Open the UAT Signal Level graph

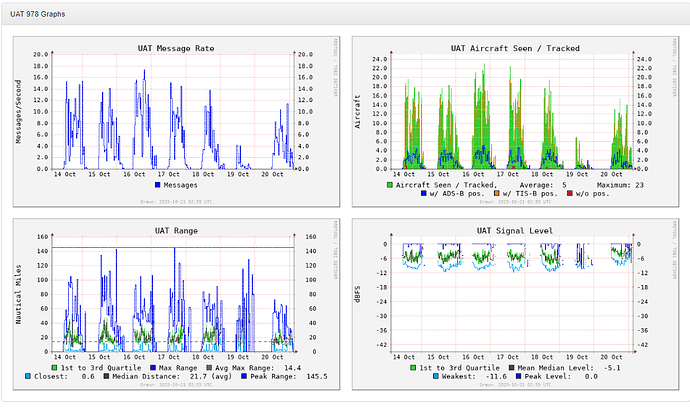point(515,304)
